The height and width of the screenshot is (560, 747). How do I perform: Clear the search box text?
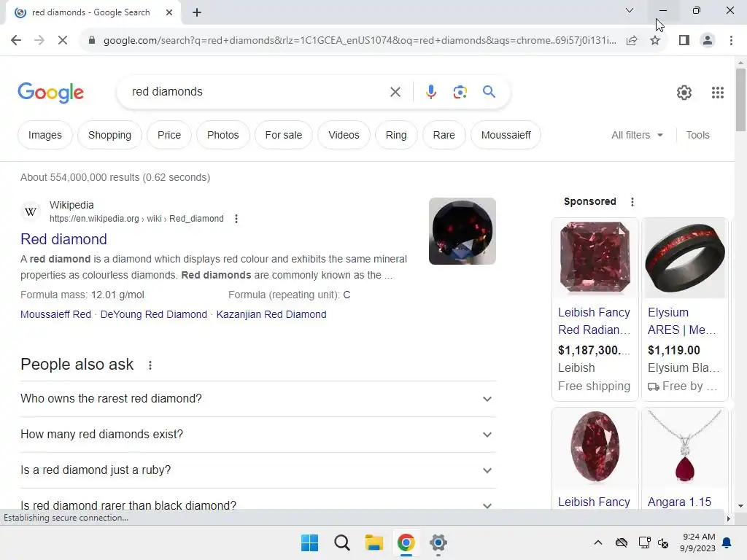coord(395,92)
